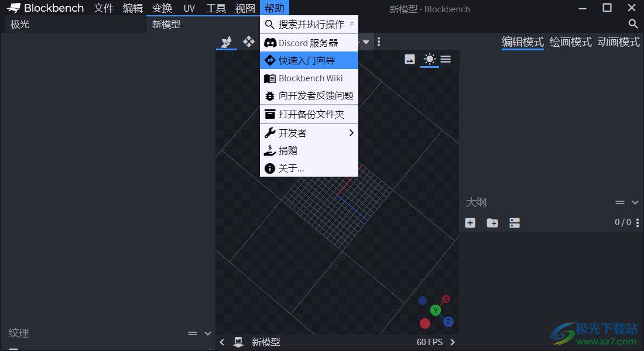This screenshot has height=351, width=644.
Task: Click the 新模型 name in the status bar
Action: click(x=266, y=342)
